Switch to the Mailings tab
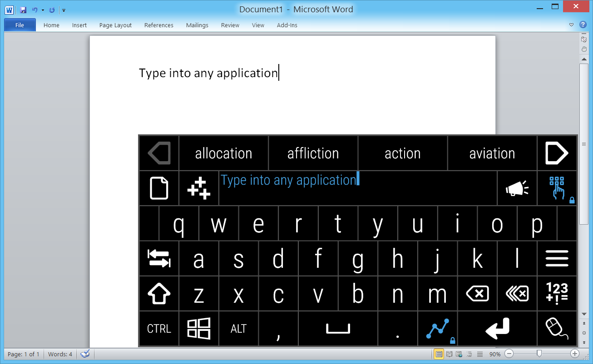The image size is (593, 364). click(197, 25)
